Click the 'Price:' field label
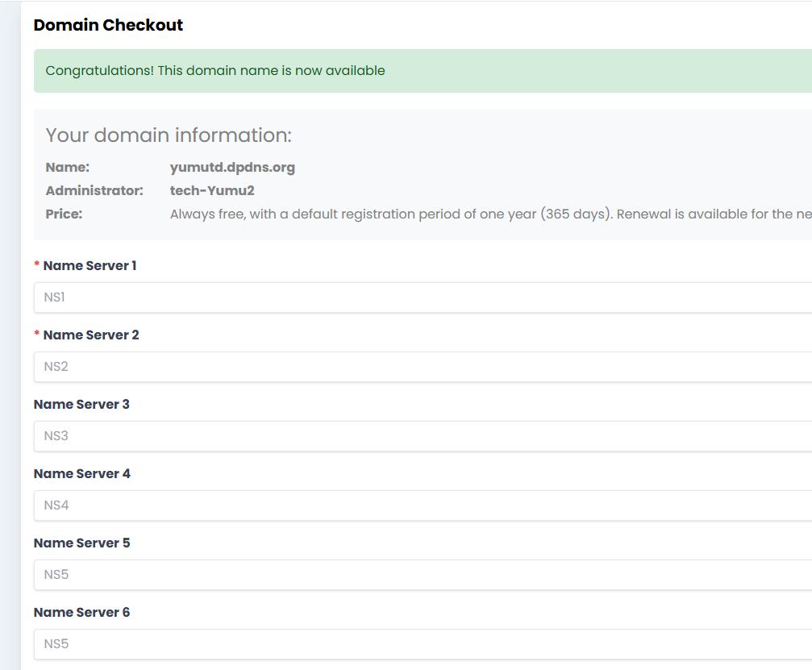This screenshot has width=812, height=670. pyautogui.click(x=65, y=214)
